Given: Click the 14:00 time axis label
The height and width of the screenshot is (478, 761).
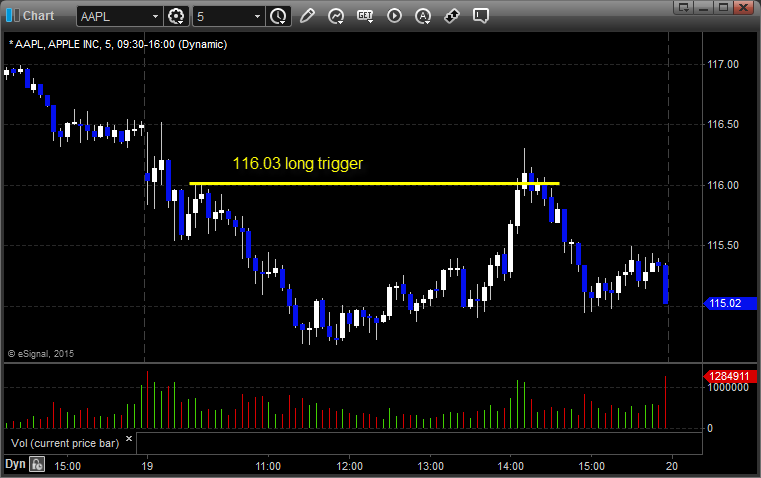Looking at the screenshot, I should click(511, 466).
